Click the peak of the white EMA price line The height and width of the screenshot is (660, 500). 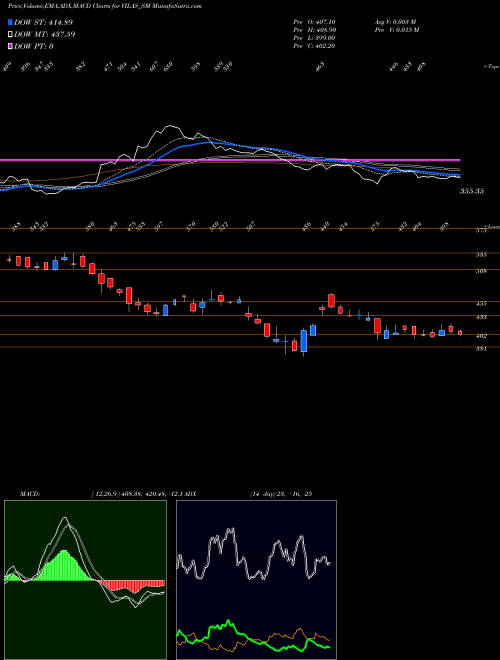click(170, 125)
